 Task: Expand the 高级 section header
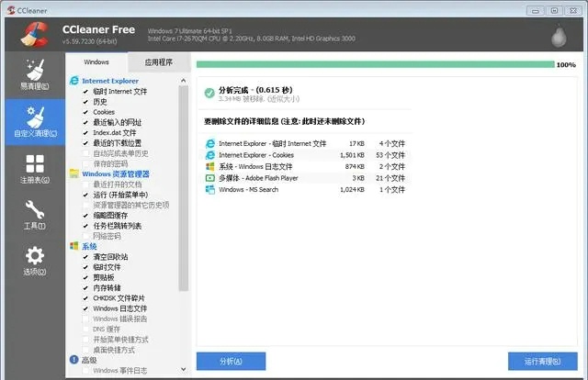(x=89, y=360)
